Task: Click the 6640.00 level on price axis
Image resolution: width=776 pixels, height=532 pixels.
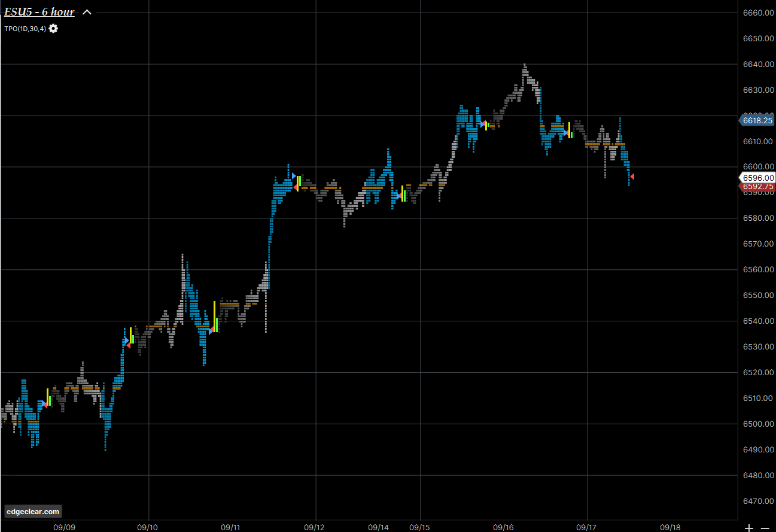Action: pyautogui.click(x=758, y=64)
